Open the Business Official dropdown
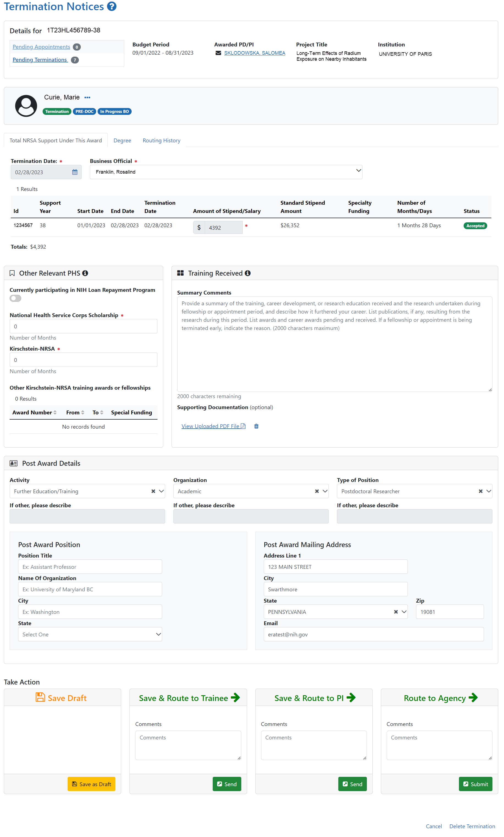The image size is (504, 837). pyautogui.click(x=226, y=172)
